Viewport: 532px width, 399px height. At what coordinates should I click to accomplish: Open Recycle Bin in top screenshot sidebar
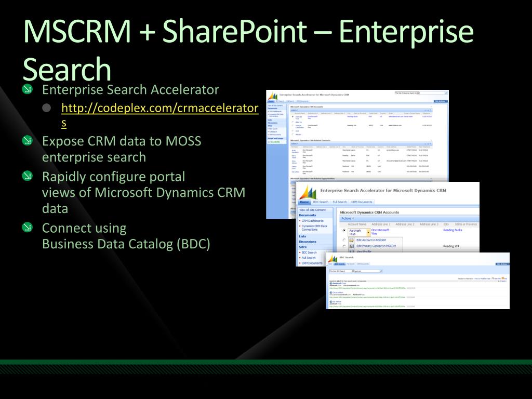[x=274, y=142]
